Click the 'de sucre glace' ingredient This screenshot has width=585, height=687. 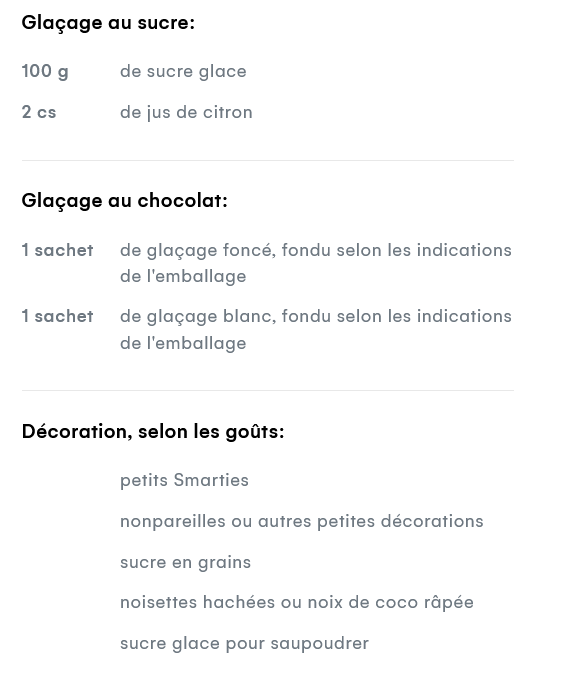[x=183, y=71]
